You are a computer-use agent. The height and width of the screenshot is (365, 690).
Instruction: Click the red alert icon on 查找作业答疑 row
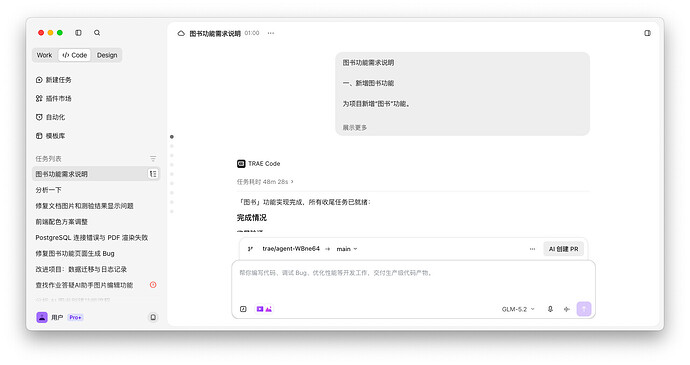click(x=153, y=285)
